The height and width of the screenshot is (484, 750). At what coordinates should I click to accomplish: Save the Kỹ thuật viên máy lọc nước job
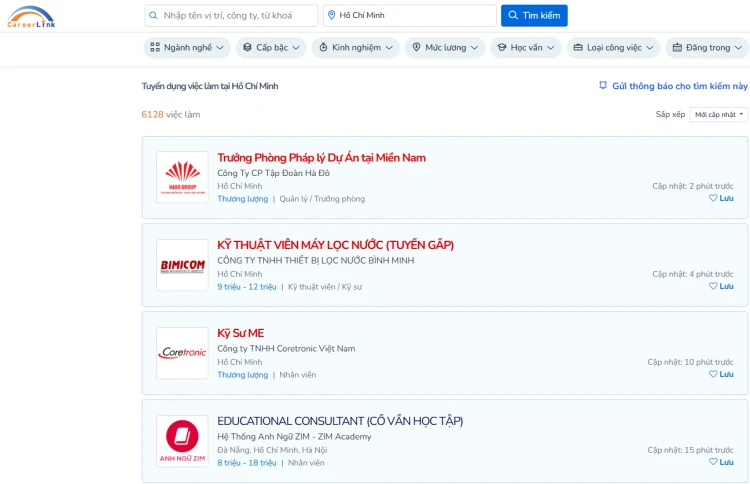pos(721,286)
